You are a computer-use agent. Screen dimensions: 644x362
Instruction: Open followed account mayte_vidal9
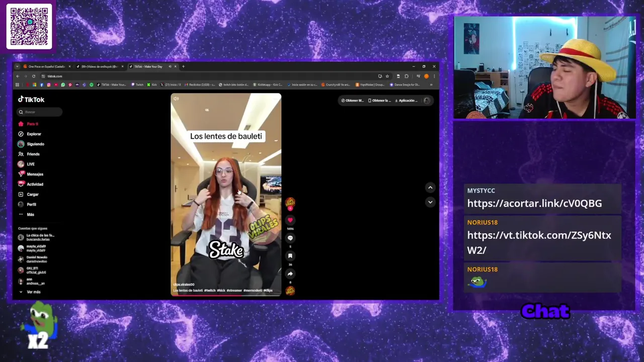[x=32, y=248]
